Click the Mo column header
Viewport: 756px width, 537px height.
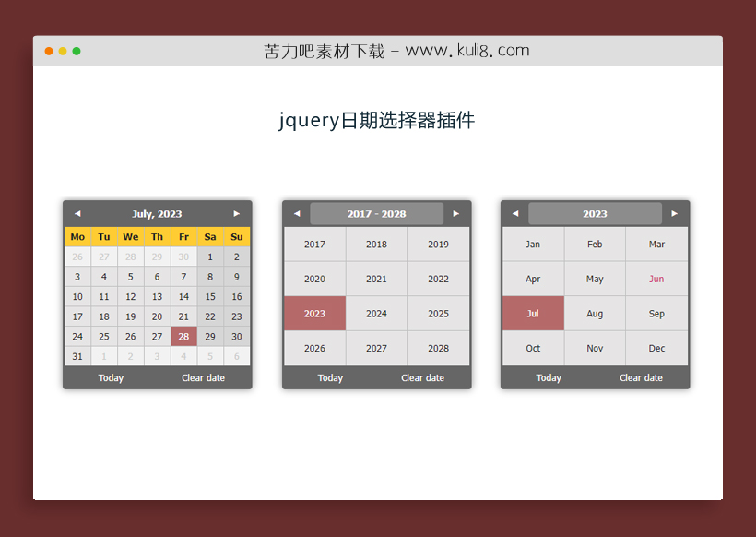[x=77, y=236]
